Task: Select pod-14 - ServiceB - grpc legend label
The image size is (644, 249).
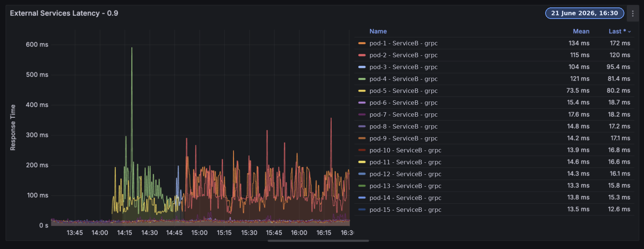Action: (405, 198)
